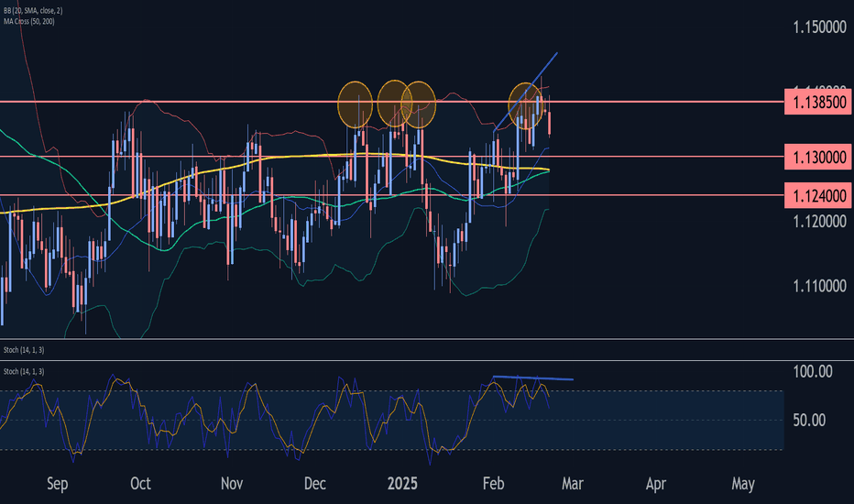Click the 50.00 stochastic scale value
This screenshot has width=854, height=504.
tap(809, 420)
